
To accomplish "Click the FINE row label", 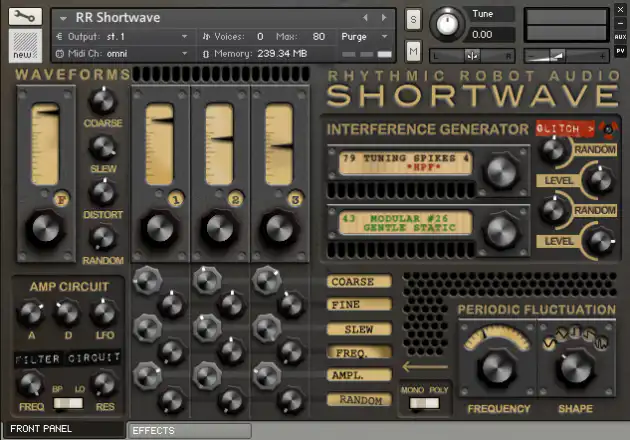I will pyautogui.click(x=359, y=305).
